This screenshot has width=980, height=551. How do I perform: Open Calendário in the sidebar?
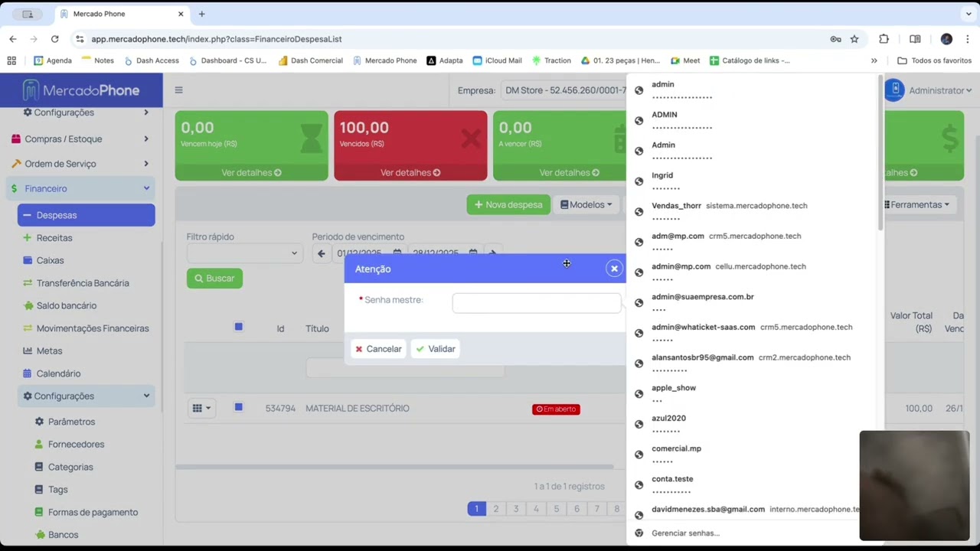(x=58, y=373)
